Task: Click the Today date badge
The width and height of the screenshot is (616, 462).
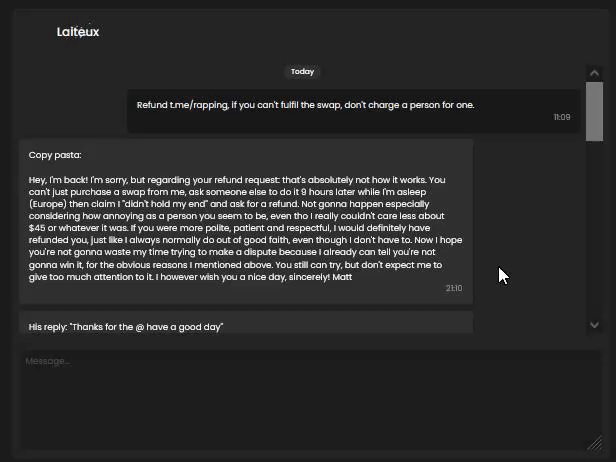Action: (x=302, y=72)
